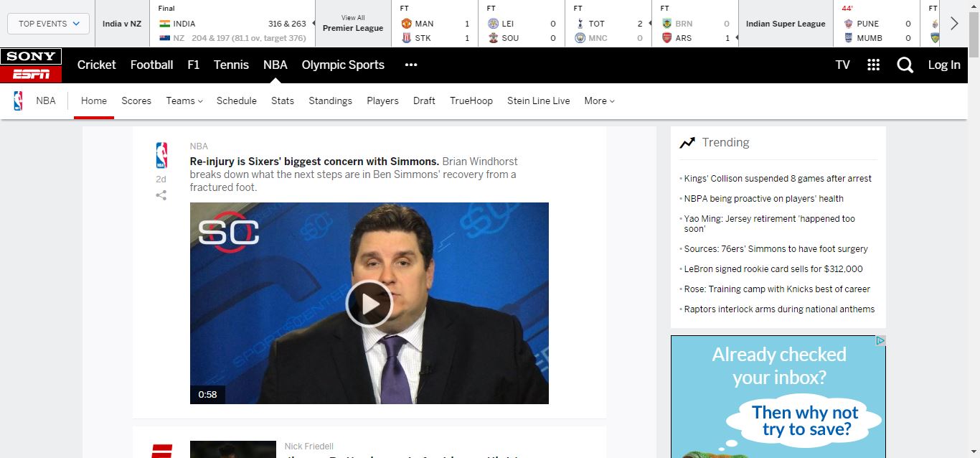The image size is (980, 458).
Task: Advance the scoreboard with the right arrow
Action: point(954,24)
